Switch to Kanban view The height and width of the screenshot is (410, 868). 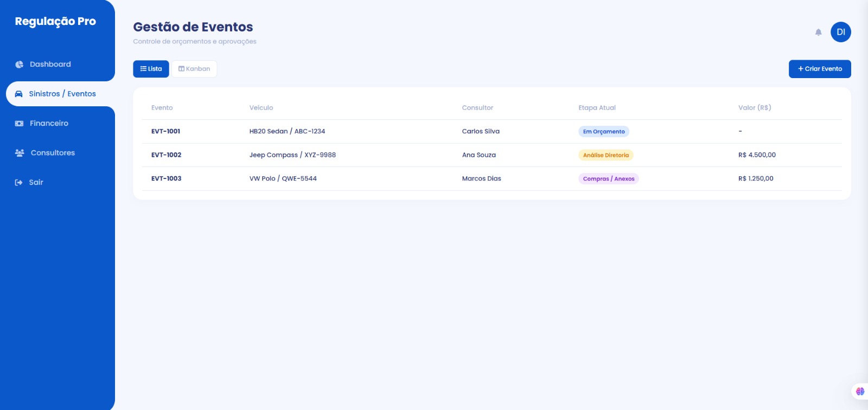click(x=194, y=69)
